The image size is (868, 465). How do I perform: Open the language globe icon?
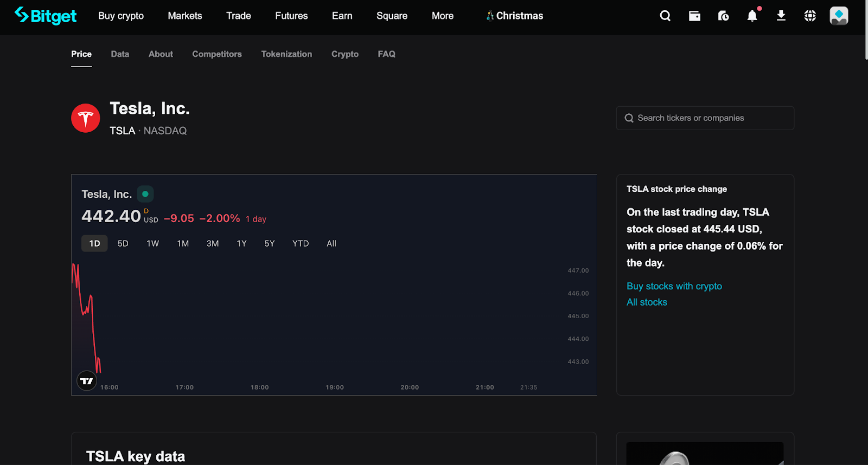click(x=810, y=16)
